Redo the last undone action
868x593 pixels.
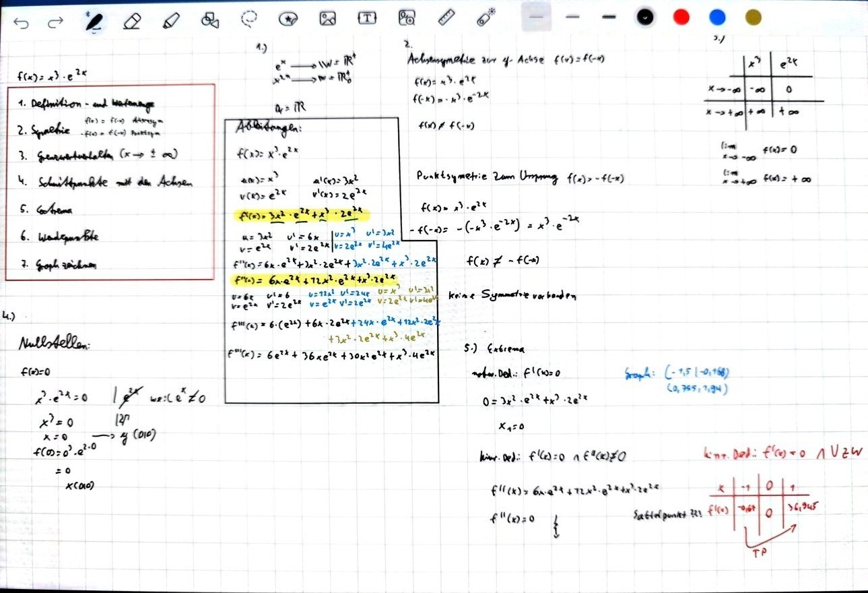pos(55,22)
